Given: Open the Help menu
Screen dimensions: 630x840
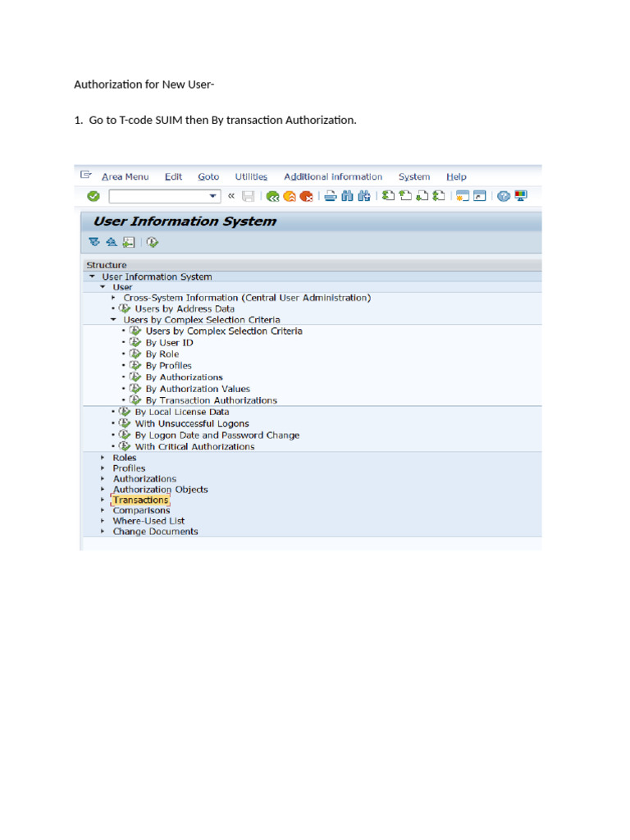Looking at the screenshot, I should pyautogui.click(x=456, y=176).
